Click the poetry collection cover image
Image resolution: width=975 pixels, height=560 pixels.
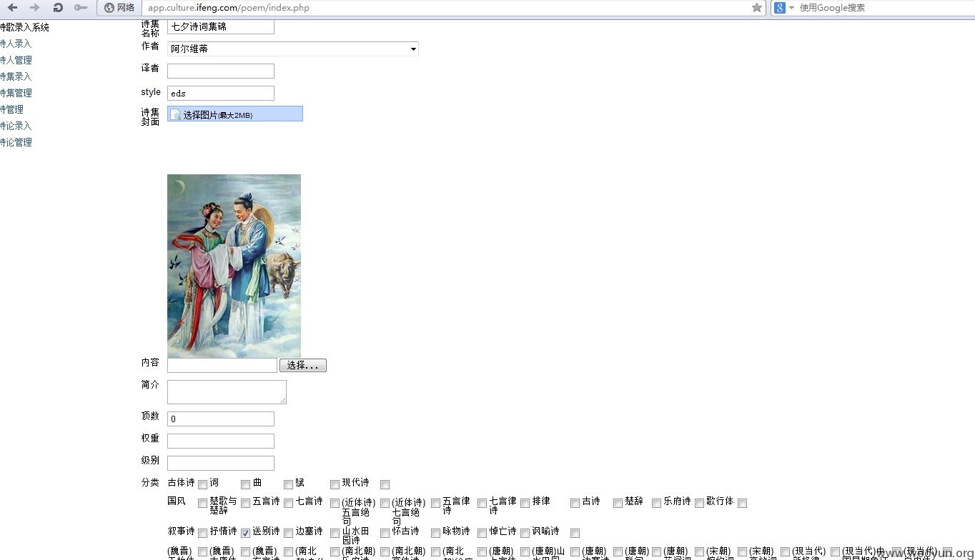pyautogui.click(x=234, y=266)
